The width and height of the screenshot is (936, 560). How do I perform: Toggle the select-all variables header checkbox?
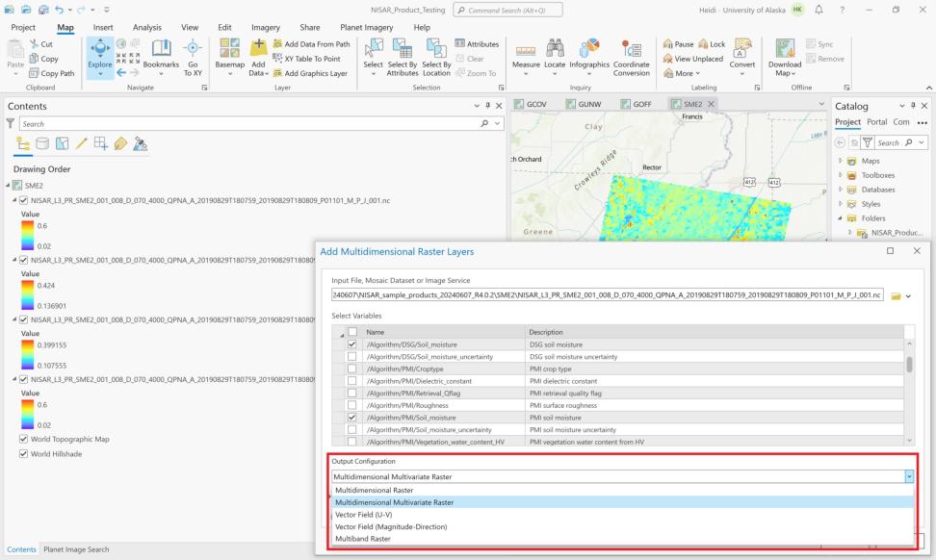click(352, 332)
